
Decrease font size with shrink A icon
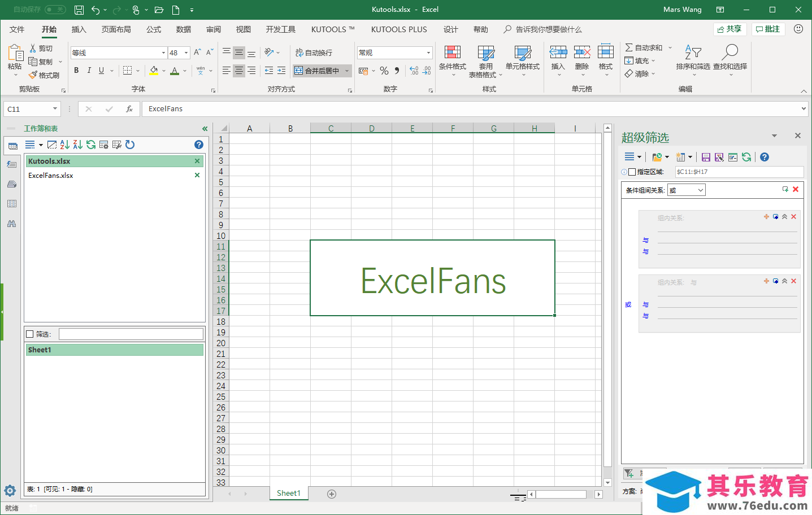[x=210, y=53]
